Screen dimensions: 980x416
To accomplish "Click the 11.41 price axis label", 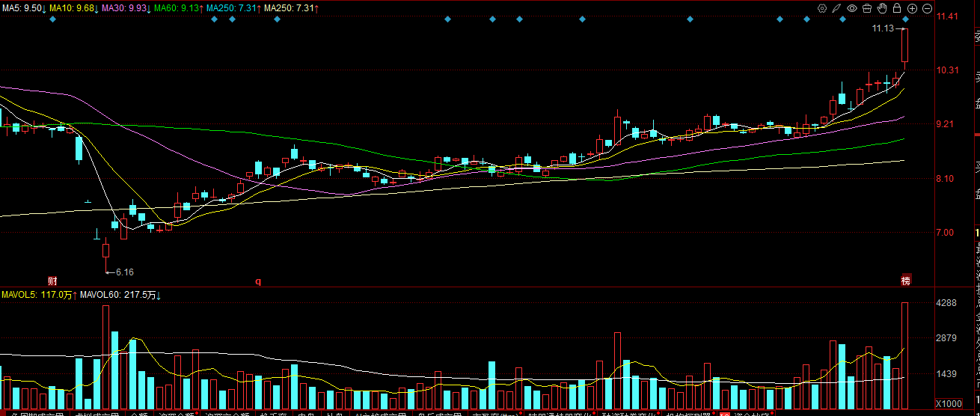I will (x=948, y=16).
